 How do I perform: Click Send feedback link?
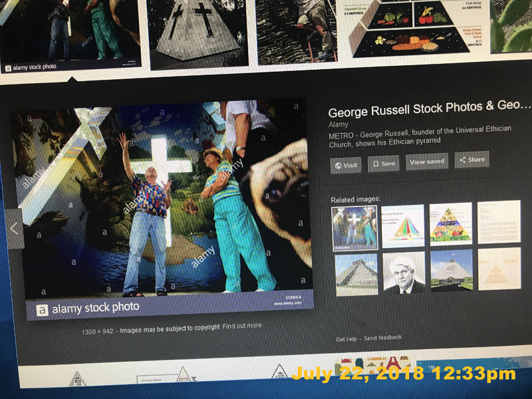coord(383,338)
